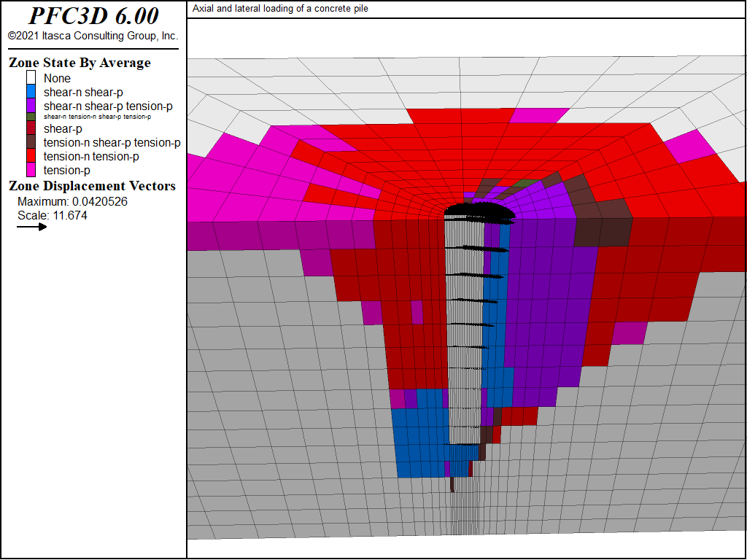This screenshot has width=747, height=560.
Task: Click the 'None' legend label
Action: (x=57, y=78)
